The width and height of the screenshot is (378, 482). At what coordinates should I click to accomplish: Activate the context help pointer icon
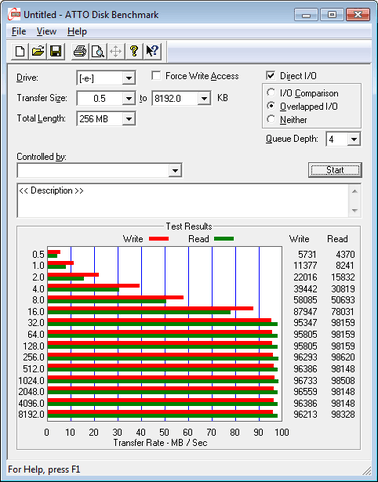(x=152, y=51)
